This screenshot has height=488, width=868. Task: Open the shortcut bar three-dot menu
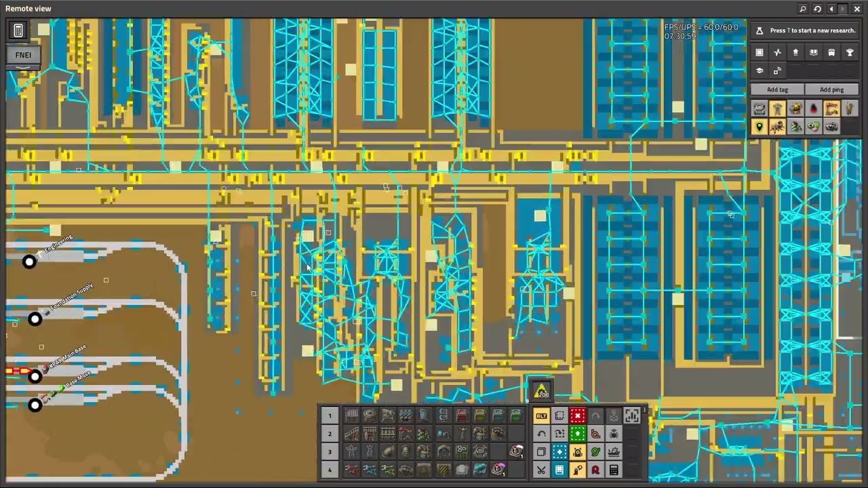pyautogui.click(x=644, y=411)
